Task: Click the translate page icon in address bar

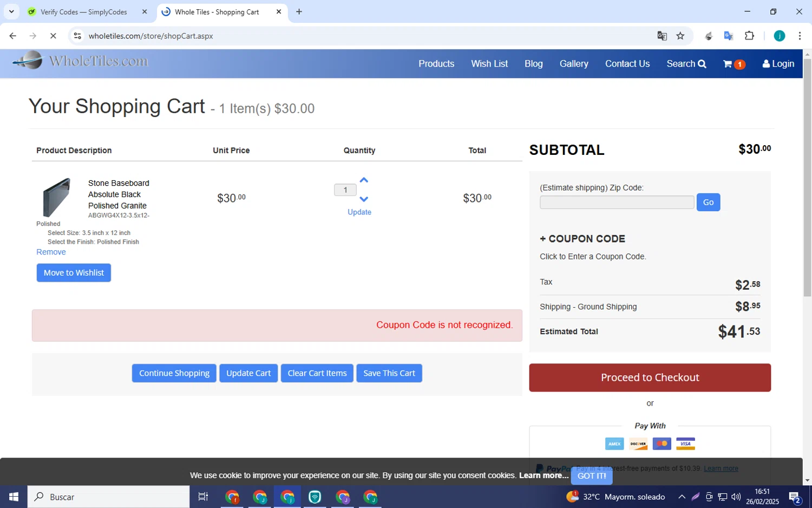Action: 662,36
